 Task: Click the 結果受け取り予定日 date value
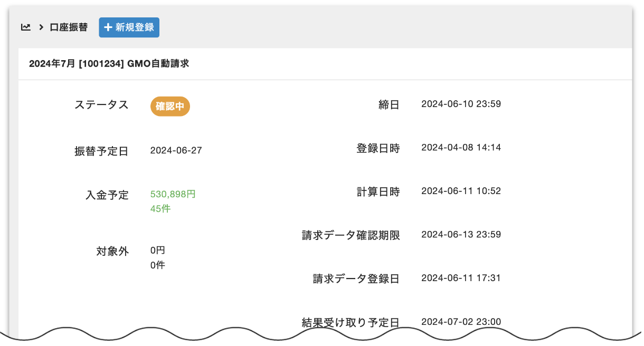[461, 322]
